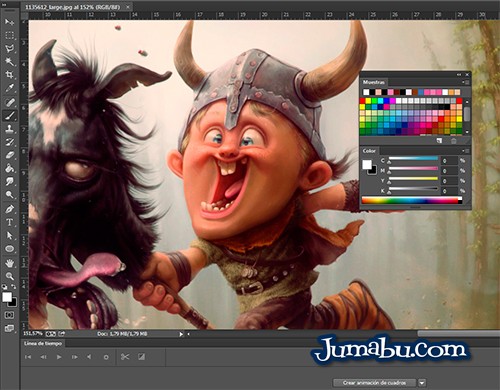Click the Color panel foreground swatch
Viewport: 500px width, 390px height.
click(367, 164)
